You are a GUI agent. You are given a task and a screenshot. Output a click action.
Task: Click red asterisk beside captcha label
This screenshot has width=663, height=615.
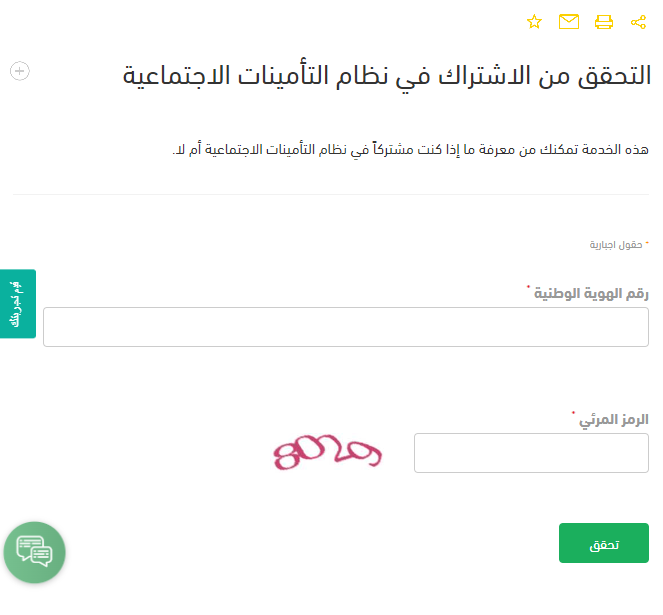[x=574, y=413]
